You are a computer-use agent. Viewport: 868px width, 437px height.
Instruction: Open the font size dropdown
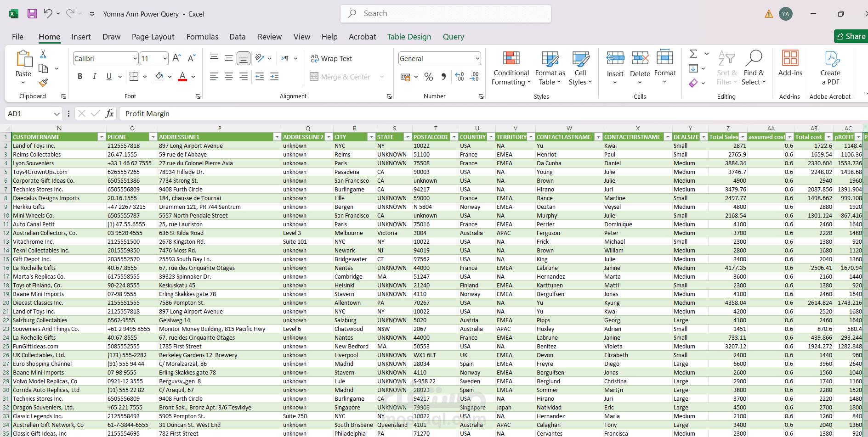(x=163, y=58)
